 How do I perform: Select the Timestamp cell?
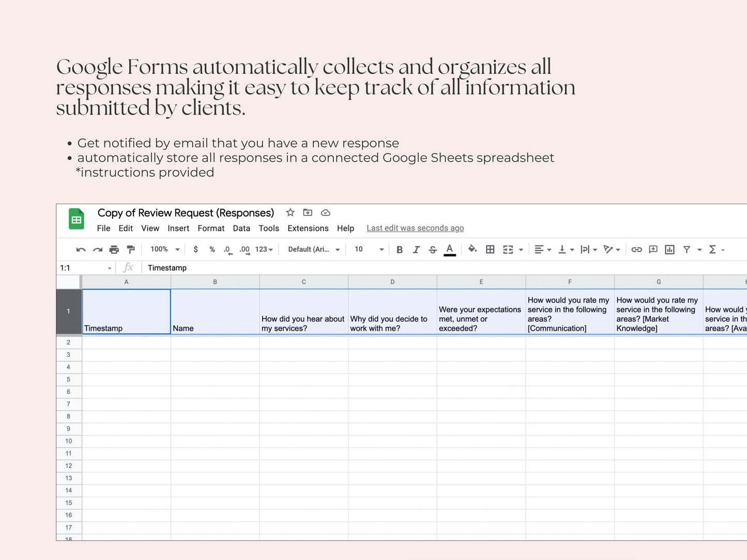click(x=127, y=312)
